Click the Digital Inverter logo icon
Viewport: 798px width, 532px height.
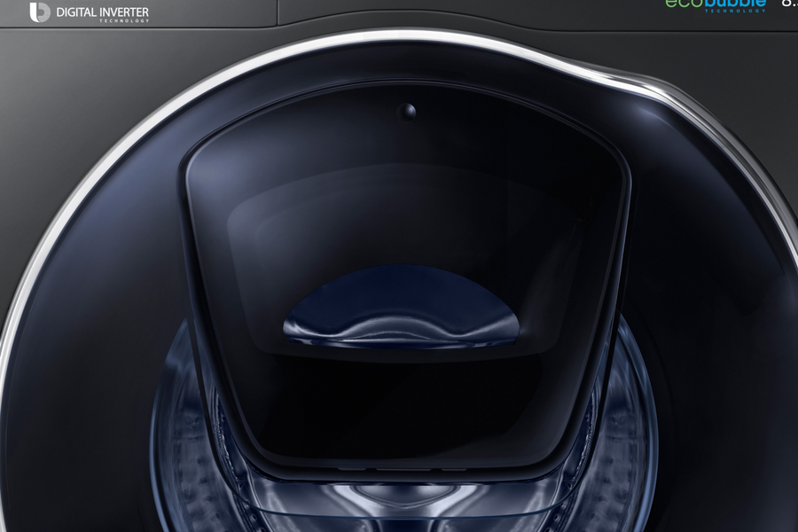point(40,12)
